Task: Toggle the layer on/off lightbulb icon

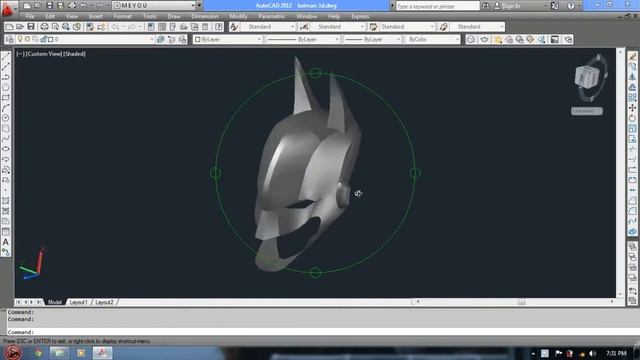Action: click(20, 39)
